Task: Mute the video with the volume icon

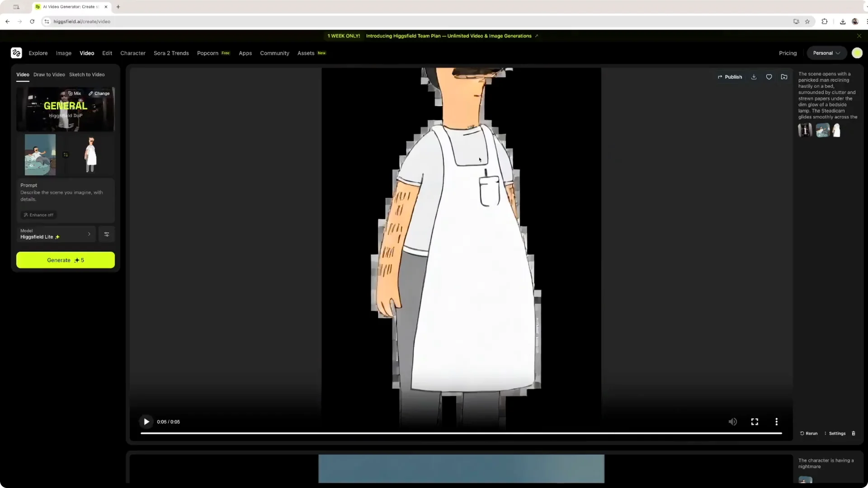Action: pos(733,422)
